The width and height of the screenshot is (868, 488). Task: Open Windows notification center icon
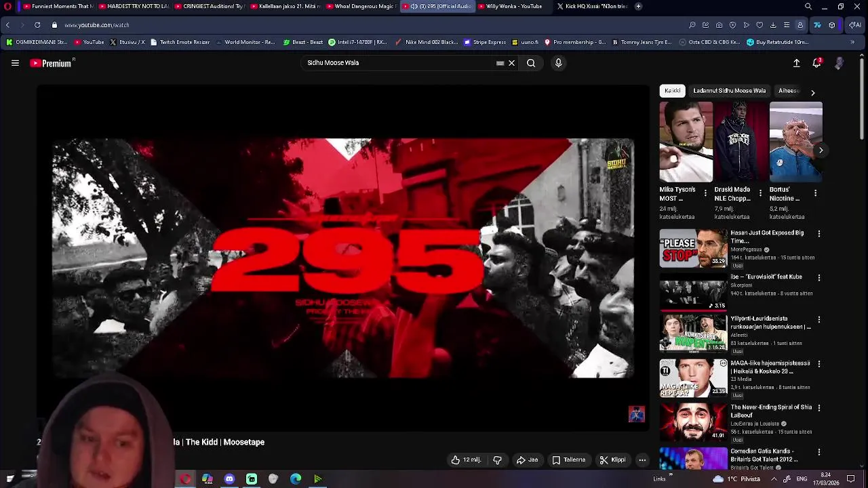(850, 479)
